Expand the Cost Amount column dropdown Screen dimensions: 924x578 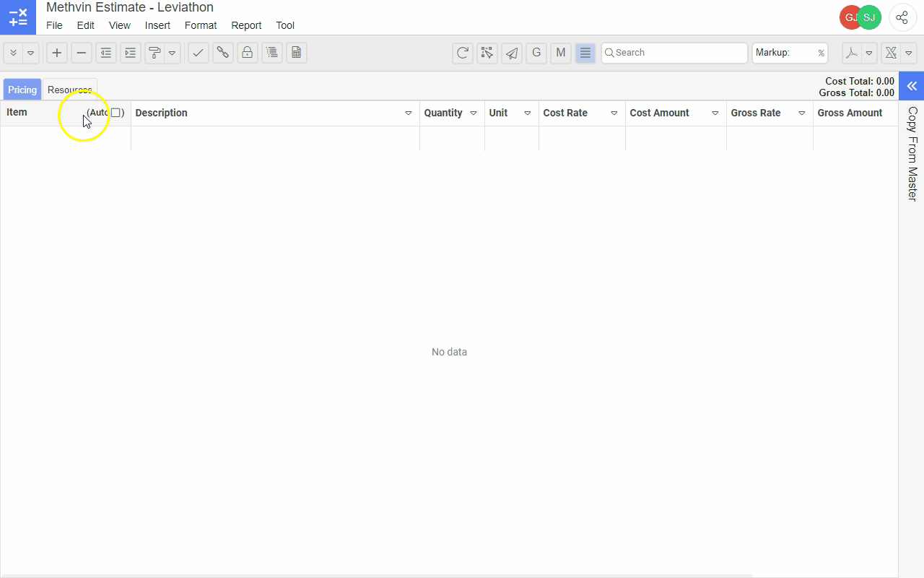coord(715,113)
